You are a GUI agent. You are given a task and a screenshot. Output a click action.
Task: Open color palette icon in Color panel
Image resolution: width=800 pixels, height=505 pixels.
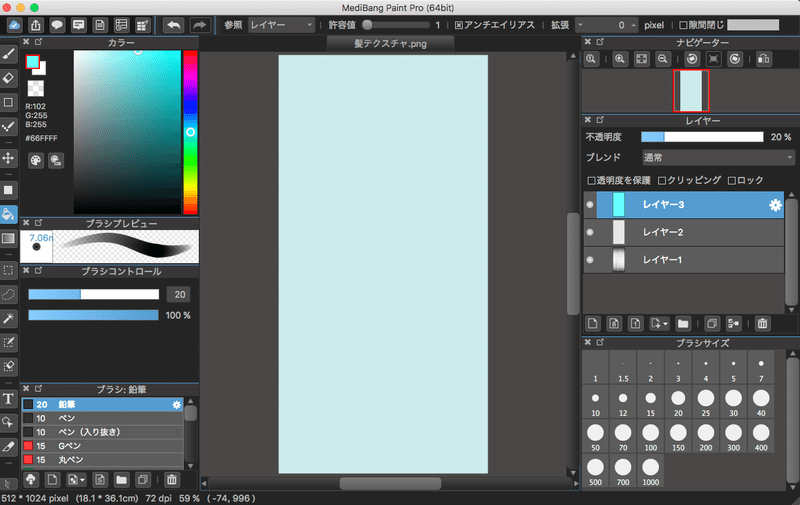coord(36,160)
